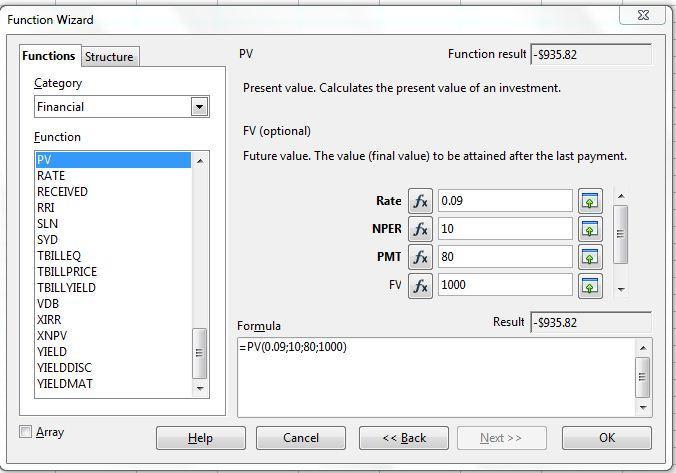The image size is (676, 473).
Task: Switch to the Structure tab
Action: [110, 56]
